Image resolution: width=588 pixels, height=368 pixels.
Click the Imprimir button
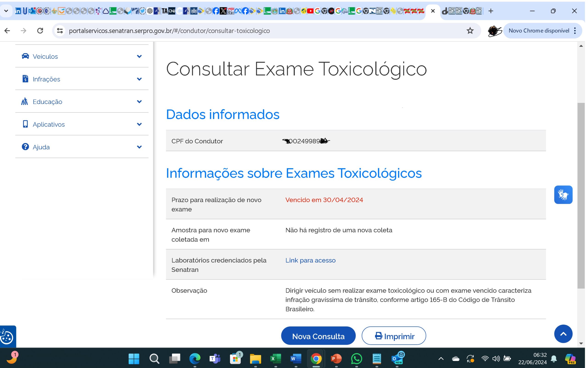coord(394,336)
